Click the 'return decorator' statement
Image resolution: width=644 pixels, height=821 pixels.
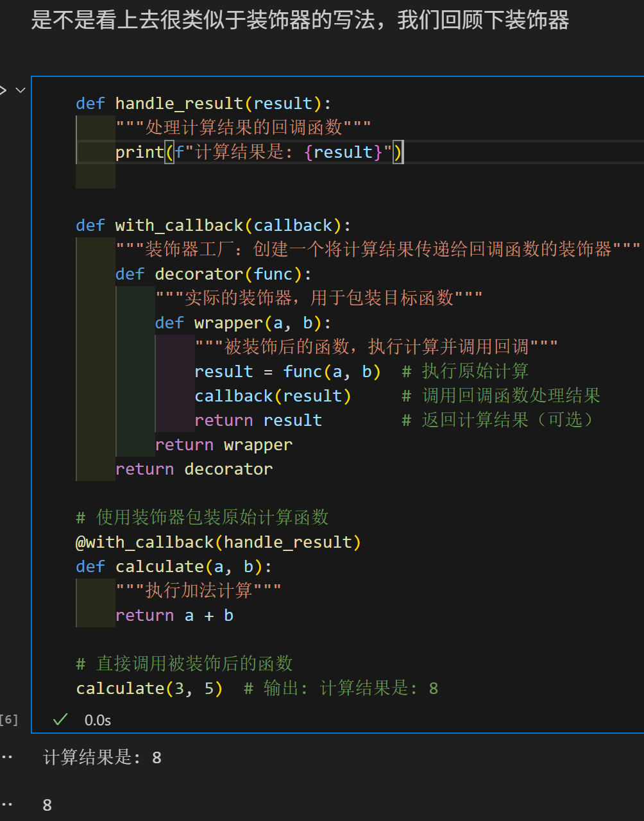pyautogui.click(x=194, y=469)
